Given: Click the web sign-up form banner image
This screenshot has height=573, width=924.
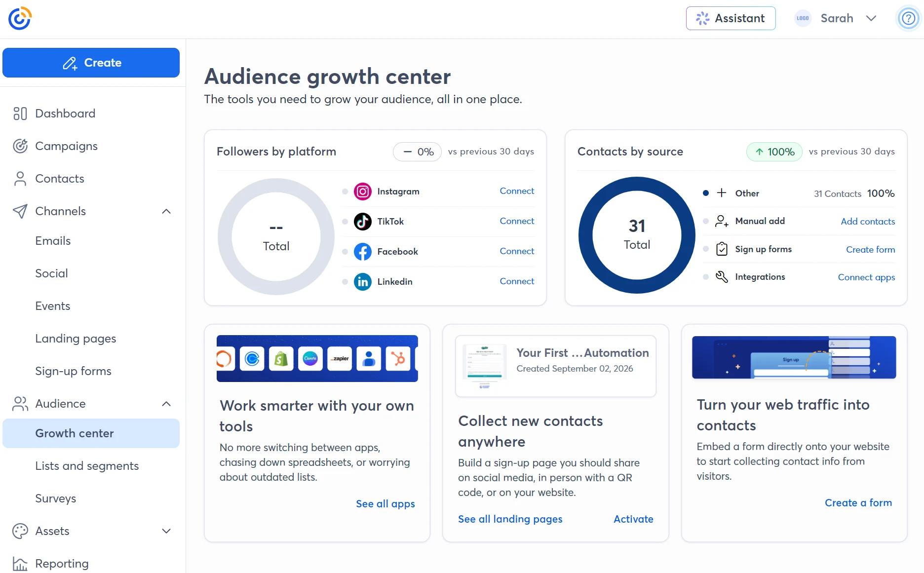Looking at the screenshot, I should tap(794, 357).
